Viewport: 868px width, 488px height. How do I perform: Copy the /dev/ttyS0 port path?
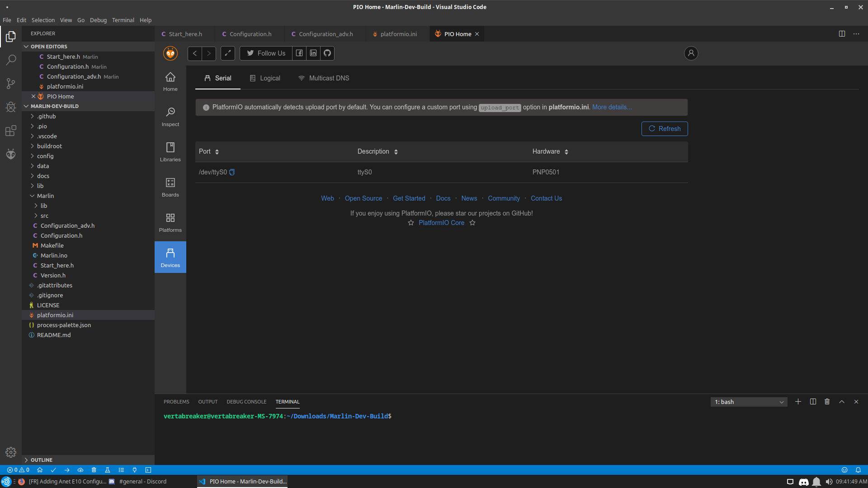click(232, 172)
